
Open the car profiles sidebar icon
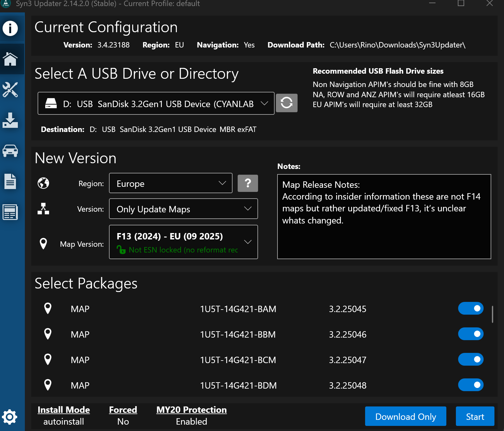(10, 151)
